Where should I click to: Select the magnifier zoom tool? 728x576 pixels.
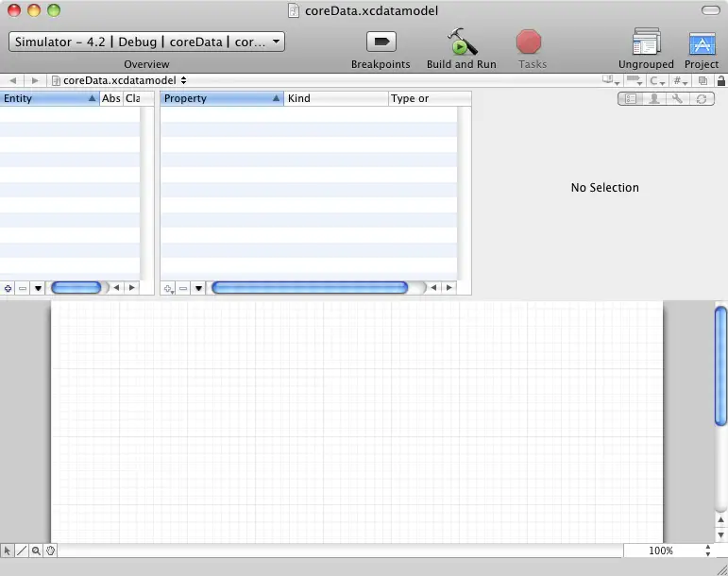pos(36,551)
